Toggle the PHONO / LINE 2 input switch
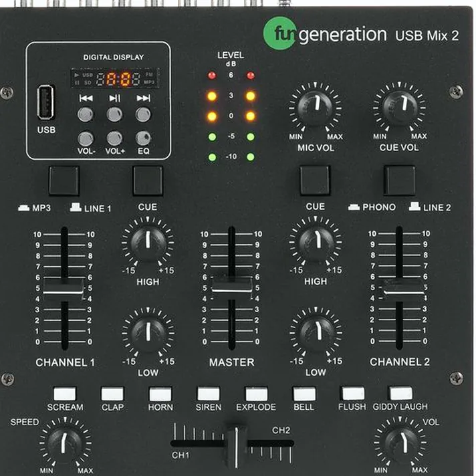The width and height of the screenshot is (476, 476). 399,181
